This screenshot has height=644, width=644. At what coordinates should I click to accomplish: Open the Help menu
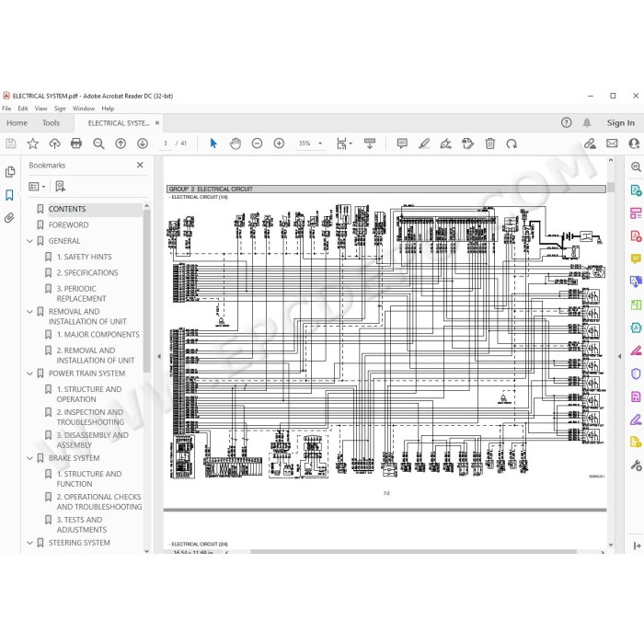108,109
